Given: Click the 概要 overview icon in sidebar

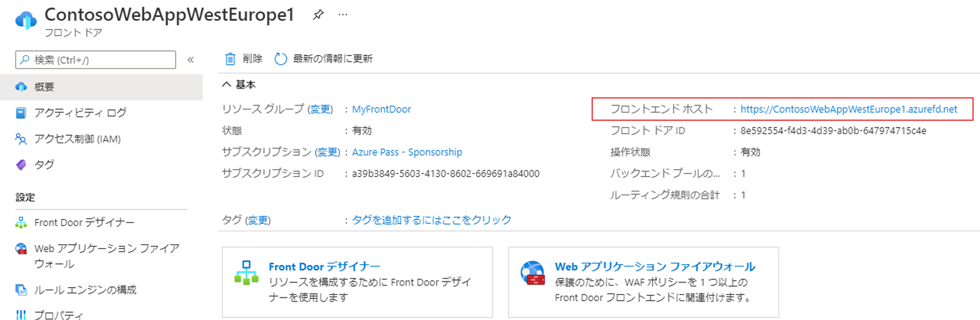Looking at the screenshot, I should click(21, 87).
